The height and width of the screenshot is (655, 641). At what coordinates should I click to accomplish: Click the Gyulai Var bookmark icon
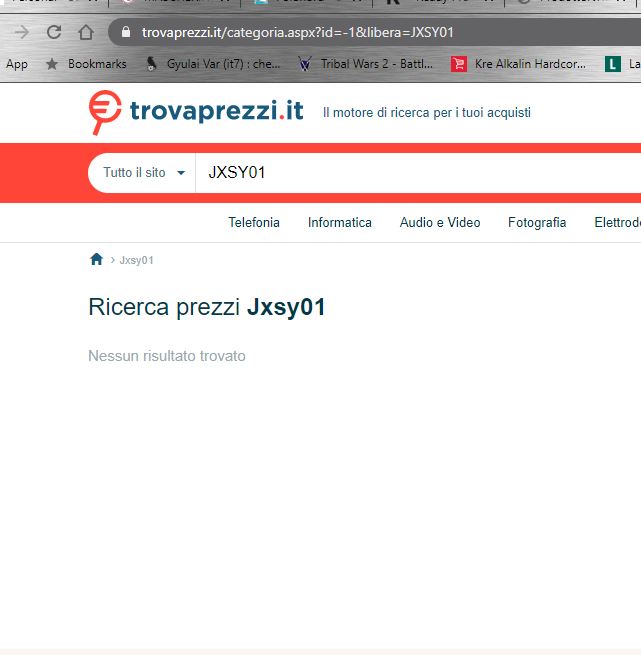point(151,64)
